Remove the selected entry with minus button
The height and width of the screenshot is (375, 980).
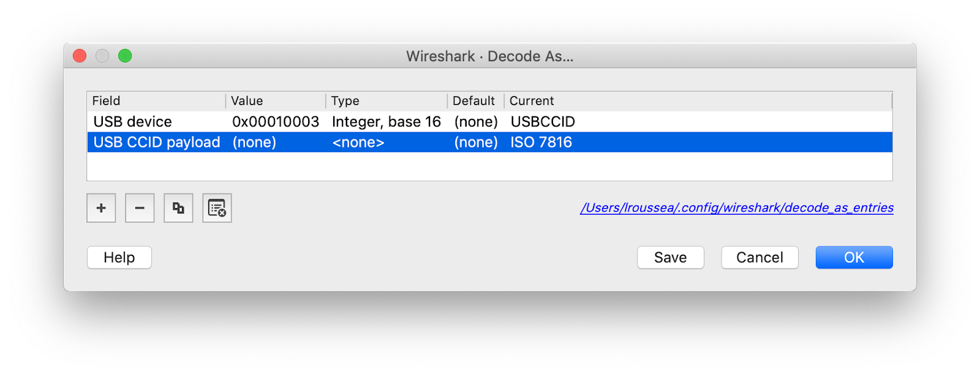tap(140, 208)
